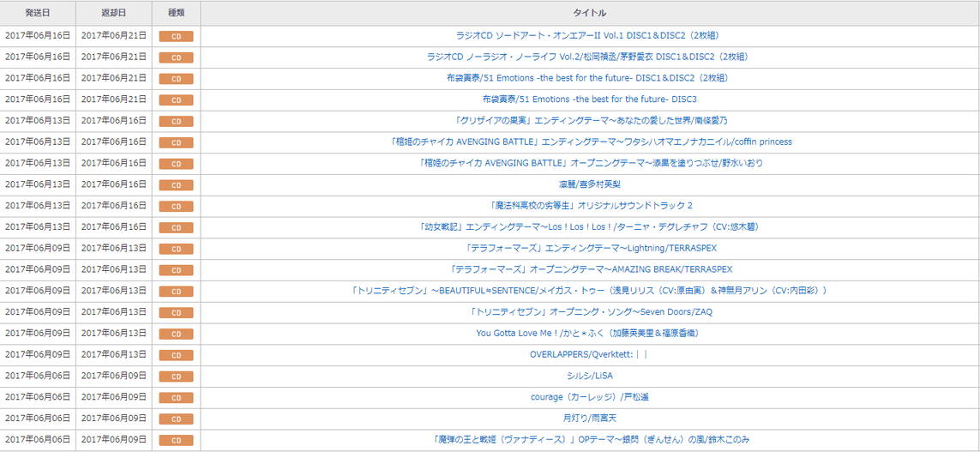The image size is (980, 452).
Task: Select return date in 51 Emotions DISC3 row
Action: 114,99
